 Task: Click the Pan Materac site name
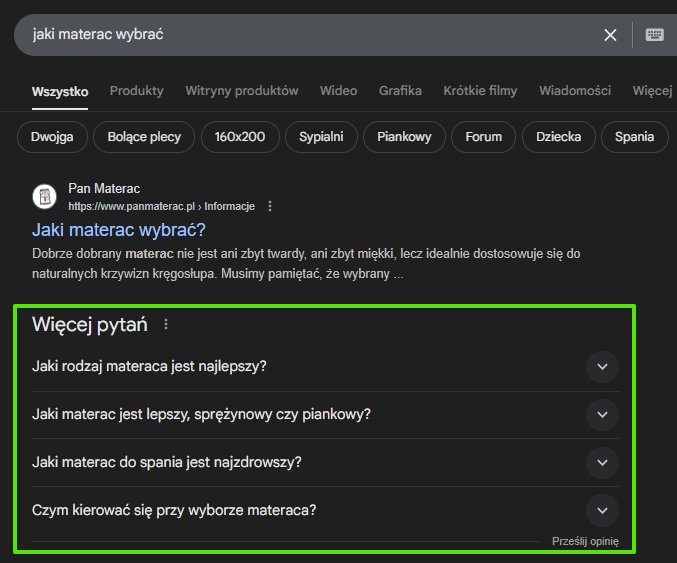pyautogui.click(x=104, y=189)
